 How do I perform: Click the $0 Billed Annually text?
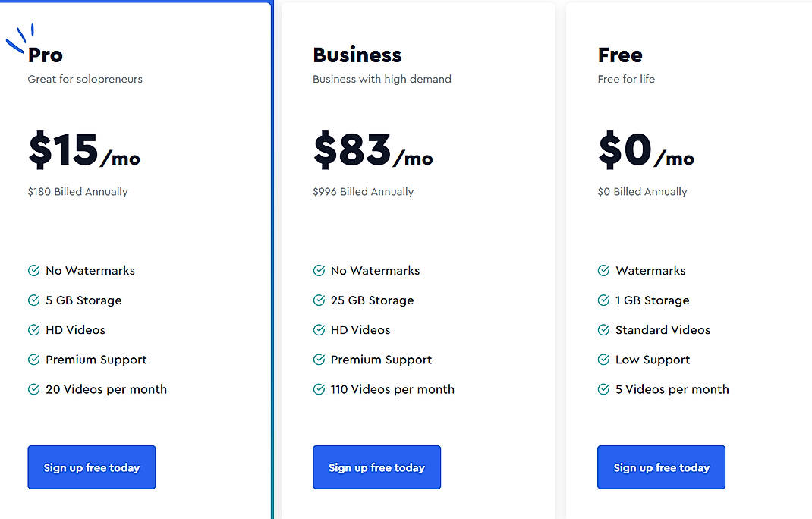pyautogui.click(x=642, y=191)
